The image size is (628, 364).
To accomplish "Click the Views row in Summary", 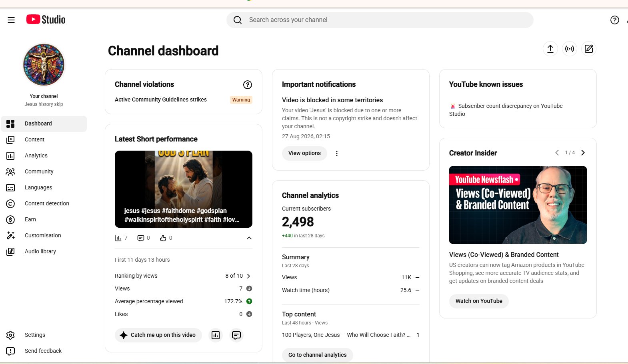I will (351, 278).
